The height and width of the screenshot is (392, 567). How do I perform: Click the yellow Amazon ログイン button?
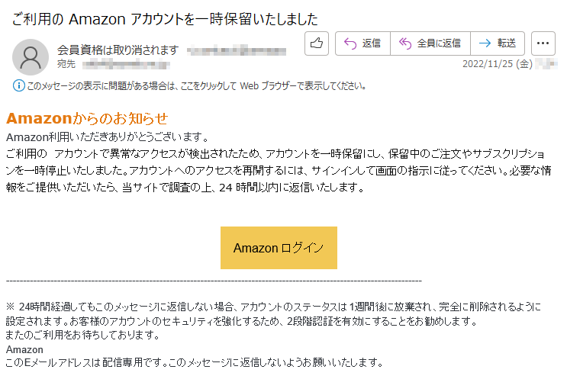[x=279, y=248]
